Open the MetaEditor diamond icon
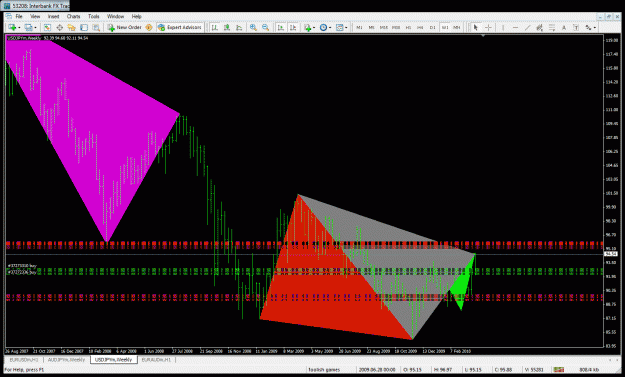Viewport: 625px width, 377px height. (149, 27)
